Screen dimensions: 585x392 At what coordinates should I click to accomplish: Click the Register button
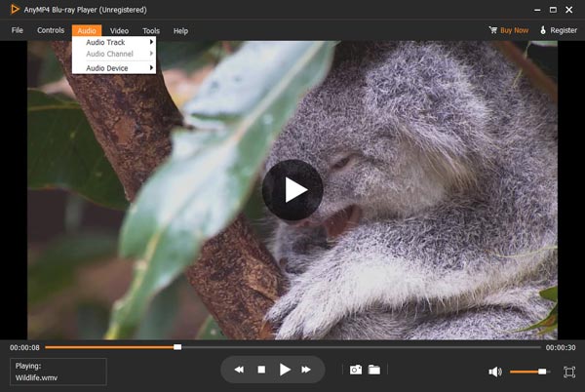[558, 30]
